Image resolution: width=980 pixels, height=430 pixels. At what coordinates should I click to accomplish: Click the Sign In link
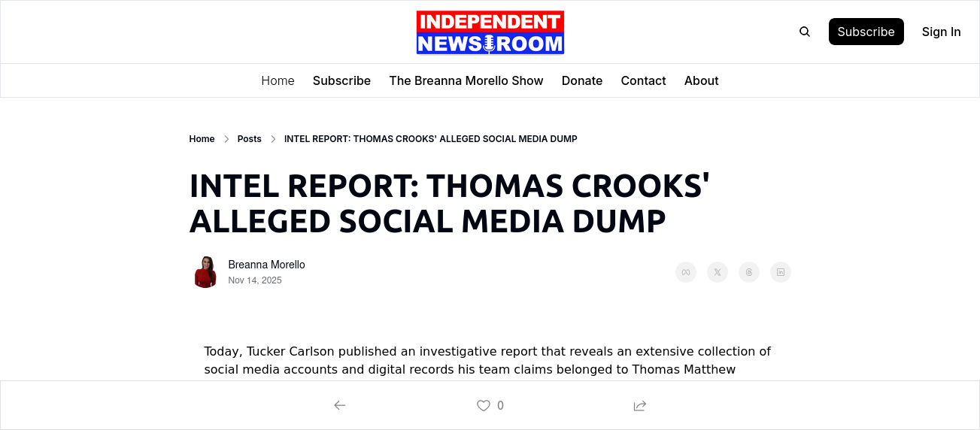coord(941,32)
